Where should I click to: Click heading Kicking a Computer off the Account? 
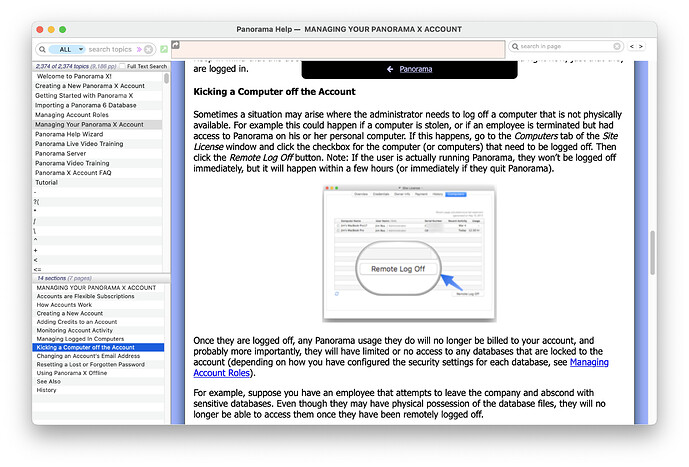click(274, 92)
